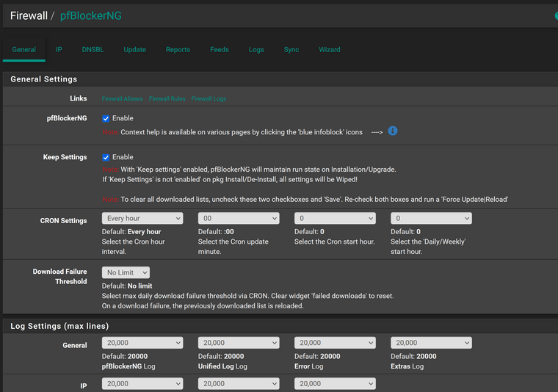The image size is (558, 392).
Task: Open the Daily/Weekly start hour dropdown
Action: click(431, 218)
